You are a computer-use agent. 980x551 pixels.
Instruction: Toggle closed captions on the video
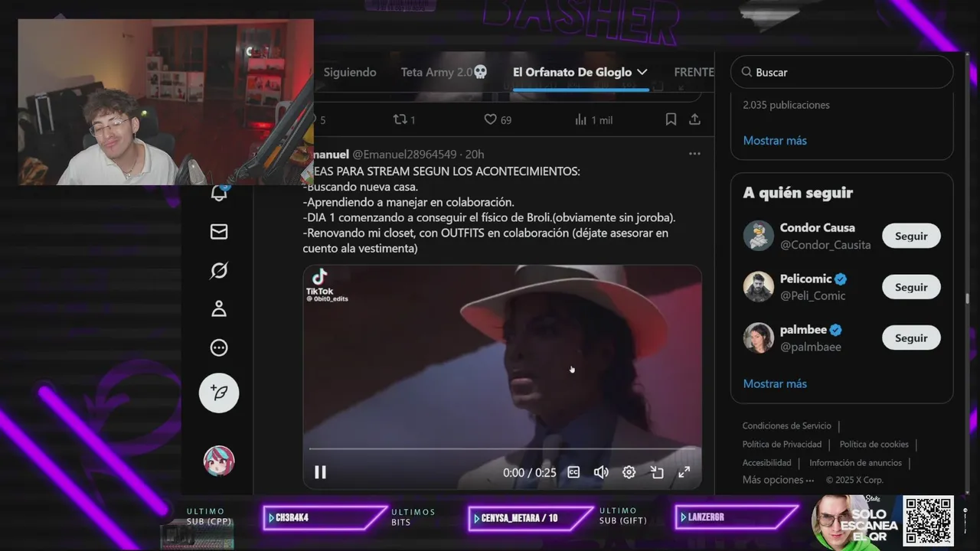pyautogui.click(x=573, y=472)
